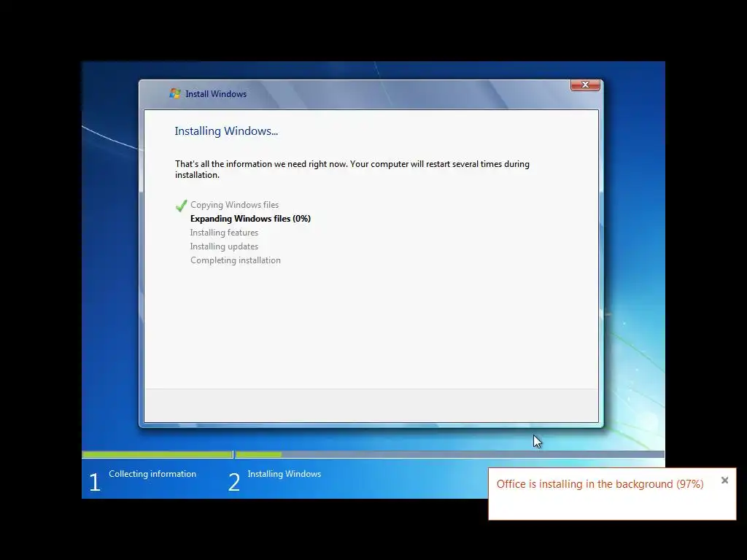747x560 pixels.
Task: Click the stage 2 progress bar
Action: (x=449, y=455)
